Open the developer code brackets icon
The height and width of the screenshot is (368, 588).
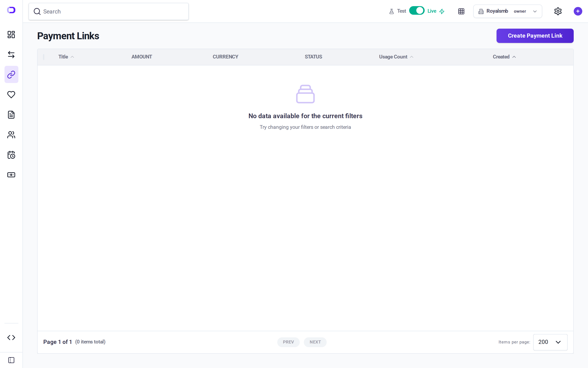click(x=11, y=338)
